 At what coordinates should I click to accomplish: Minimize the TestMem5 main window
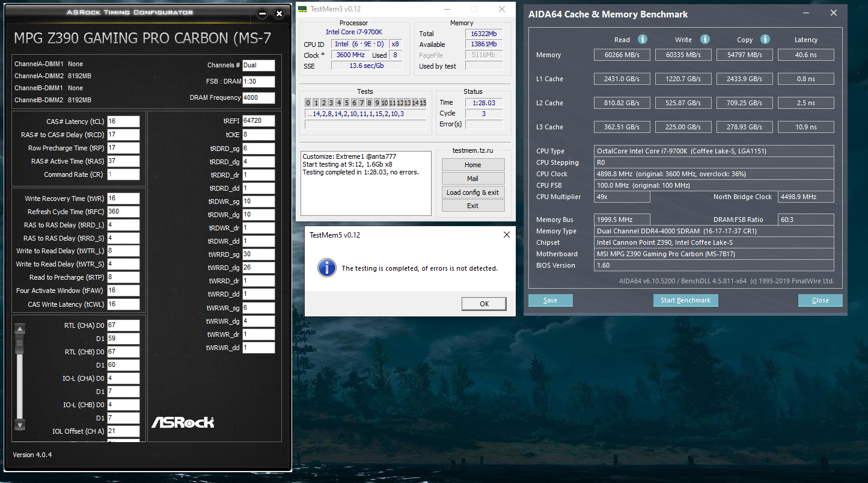pyautogui.click(x=447, y=9)
